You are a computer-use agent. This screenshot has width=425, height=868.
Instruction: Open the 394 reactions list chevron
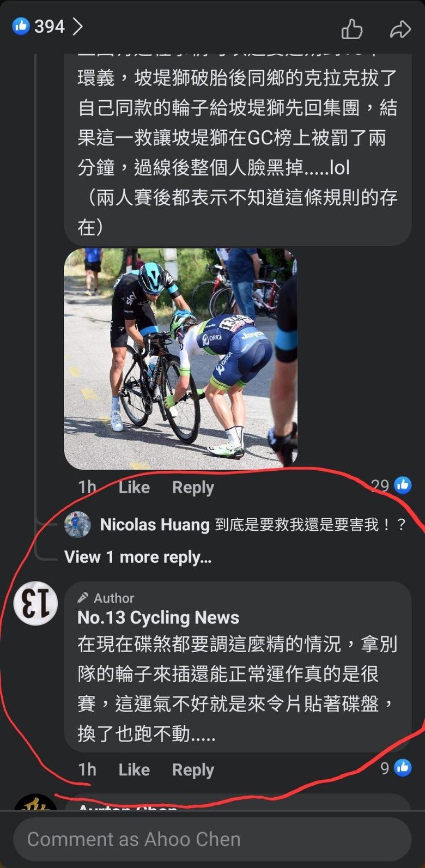pyautogui.click(x=77, y=26)
